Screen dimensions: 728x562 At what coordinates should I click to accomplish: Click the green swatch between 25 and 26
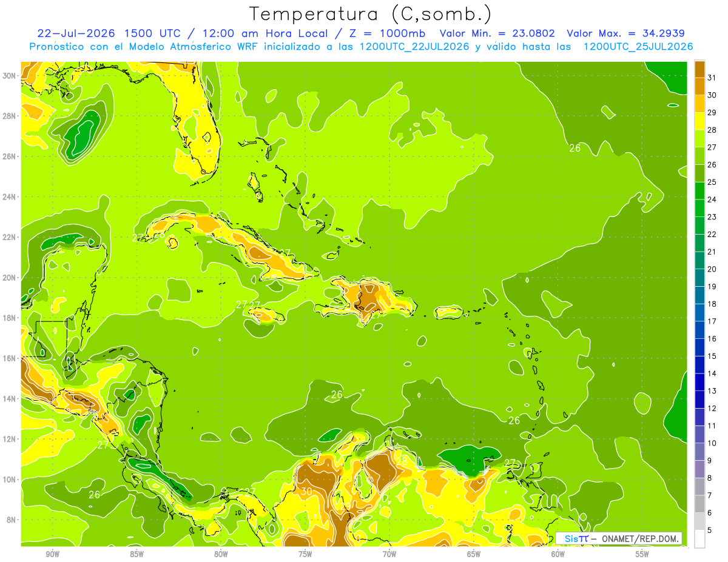699,173
